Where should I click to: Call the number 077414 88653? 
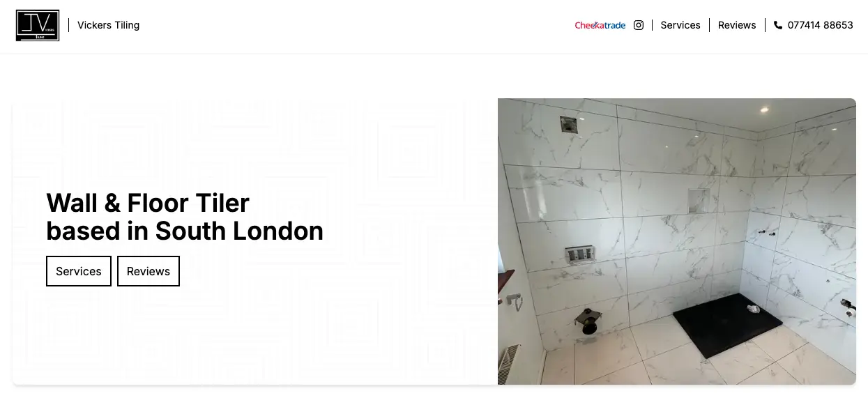coord(821,25)
